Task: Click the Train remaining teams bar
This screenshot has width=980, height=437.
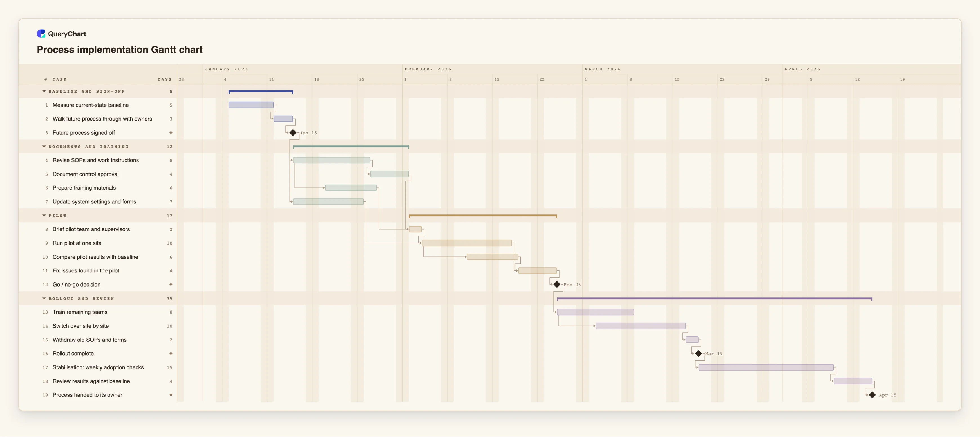Action: pyautogui.click(x=595, y=312)
